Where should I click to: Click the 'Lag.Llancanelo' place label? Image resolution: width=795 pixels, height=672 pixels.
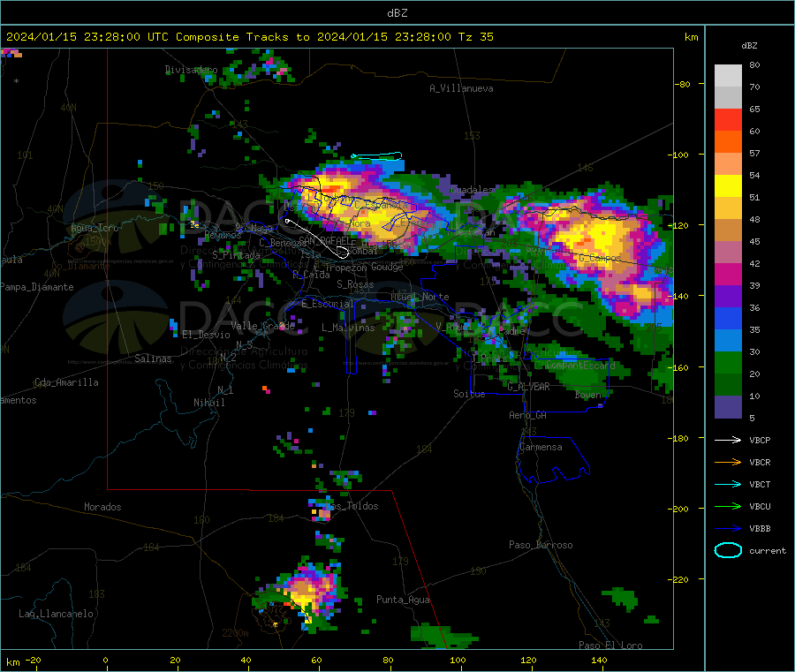(56, 614)
